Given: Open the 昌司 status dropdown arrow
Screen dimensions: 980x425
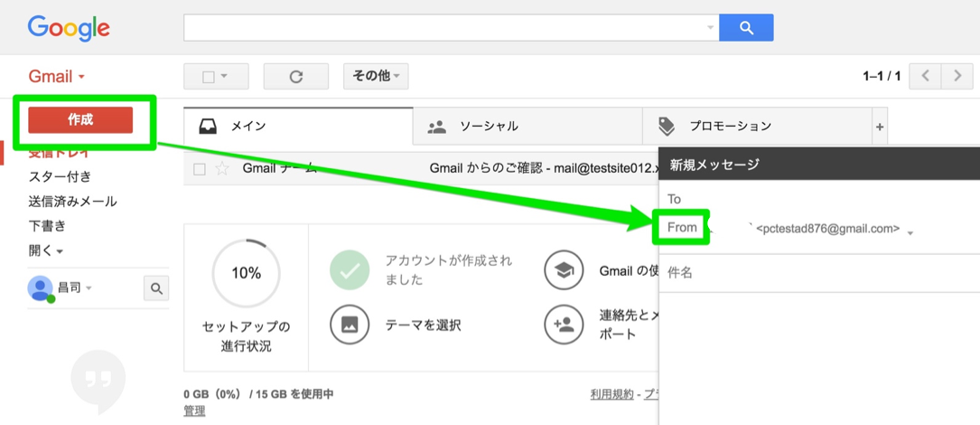Looking at the screenshot, I should pos(89,288).
